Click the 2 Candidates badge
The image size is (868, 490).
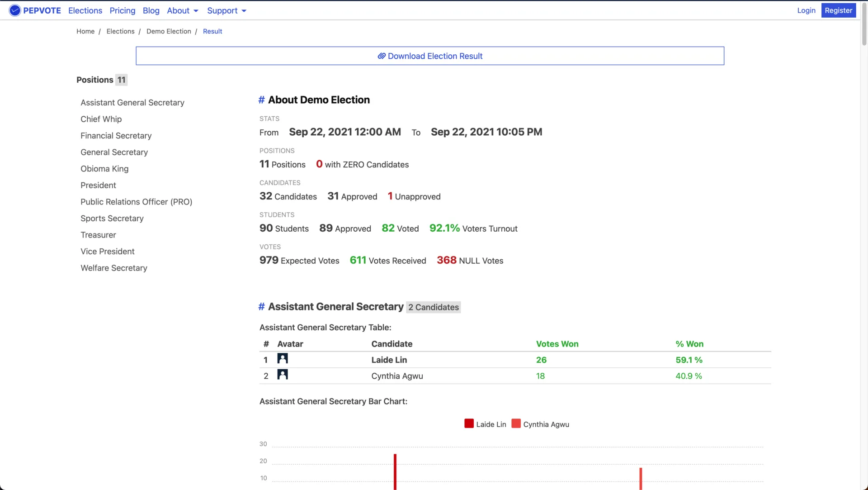point(434,307)
